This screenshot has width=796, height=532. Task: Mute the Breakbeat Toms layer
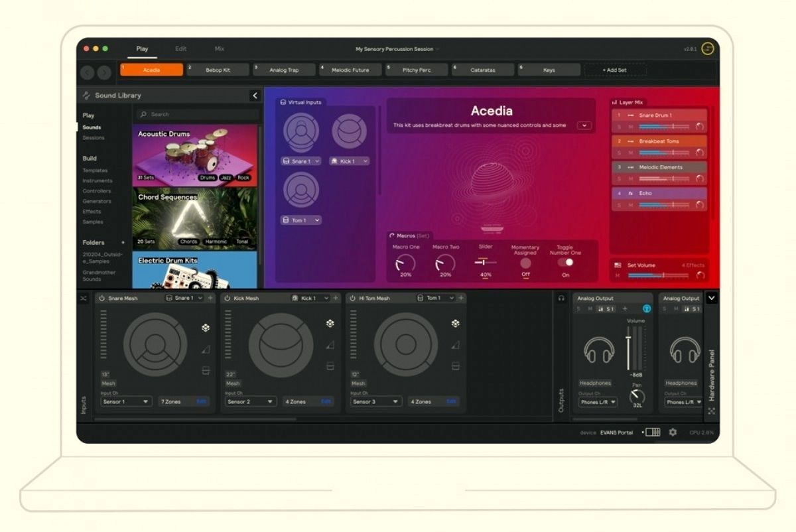click(x=631, y=153)
